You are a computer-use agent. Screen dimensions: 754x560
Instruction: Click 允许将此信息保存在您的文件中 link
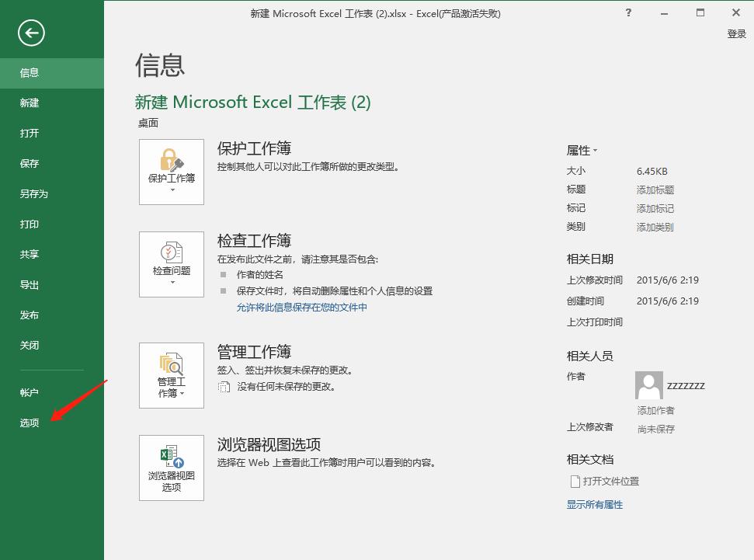(301, 307)
